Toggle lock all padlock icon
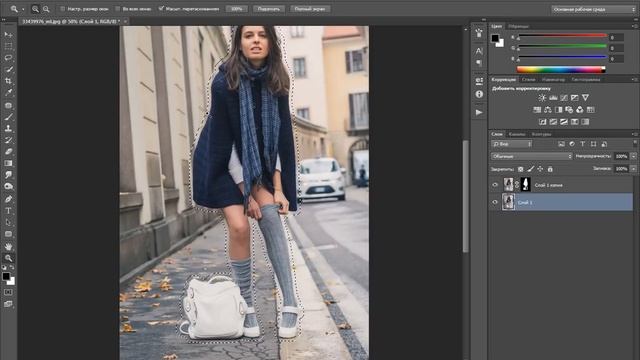640x360 pixels. pyautogui.click(x=550, y=169)
